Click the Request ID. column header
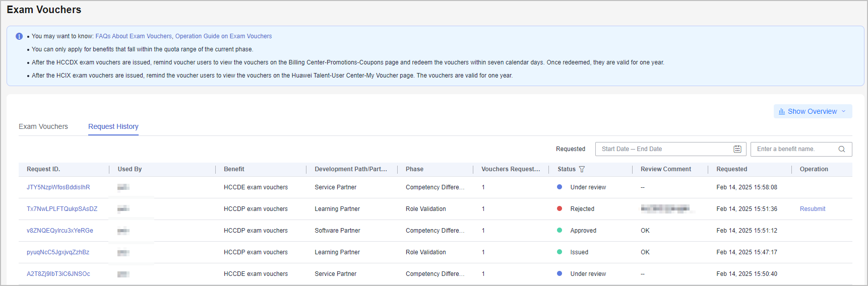 point(43,169)
